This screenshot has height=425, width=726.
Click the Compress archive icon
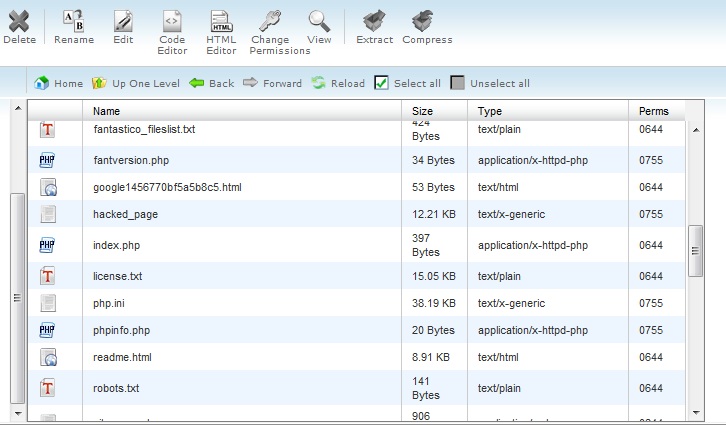pos(423,21)
